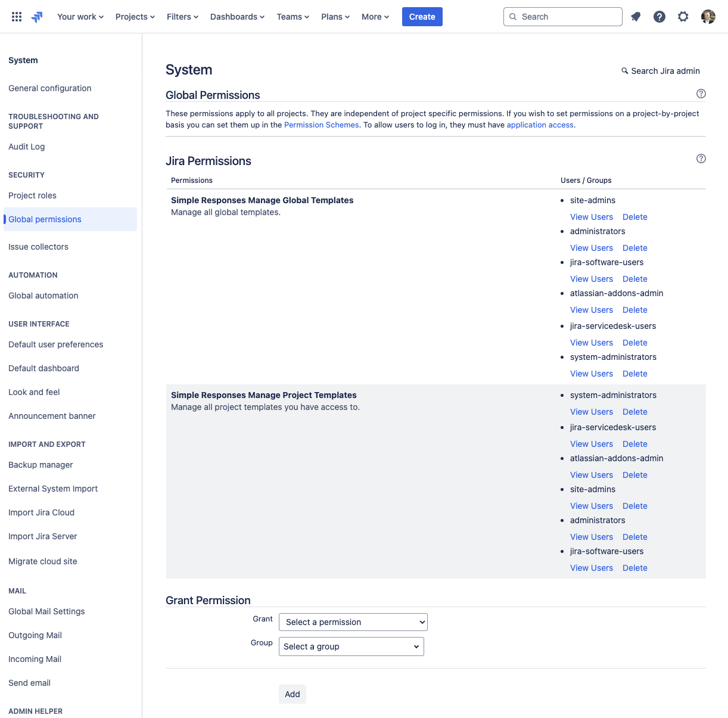This screenshot has width=728, height=718.
Task: Open the Permission Schemes link
Action: click(322, 125)
